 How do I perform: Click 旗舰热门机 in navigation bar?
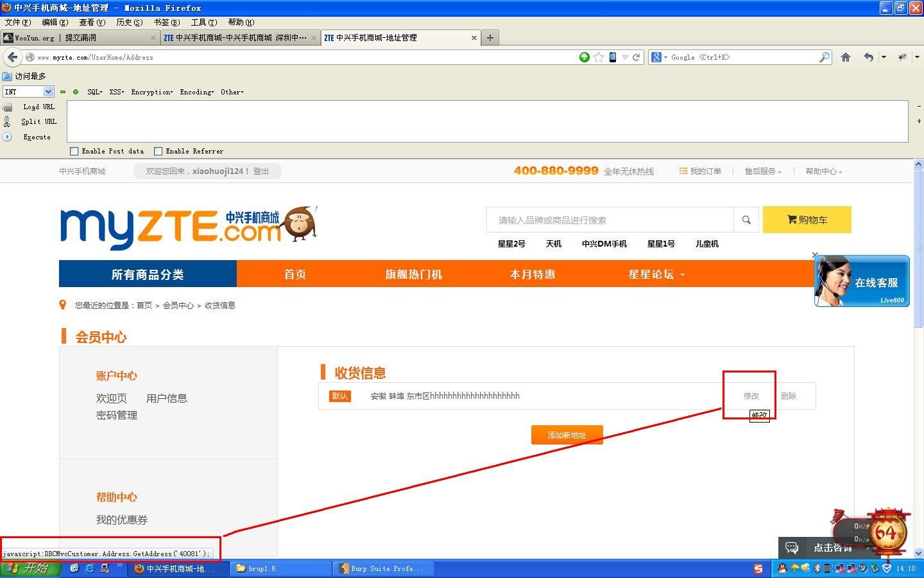click(x=413, y=274)
